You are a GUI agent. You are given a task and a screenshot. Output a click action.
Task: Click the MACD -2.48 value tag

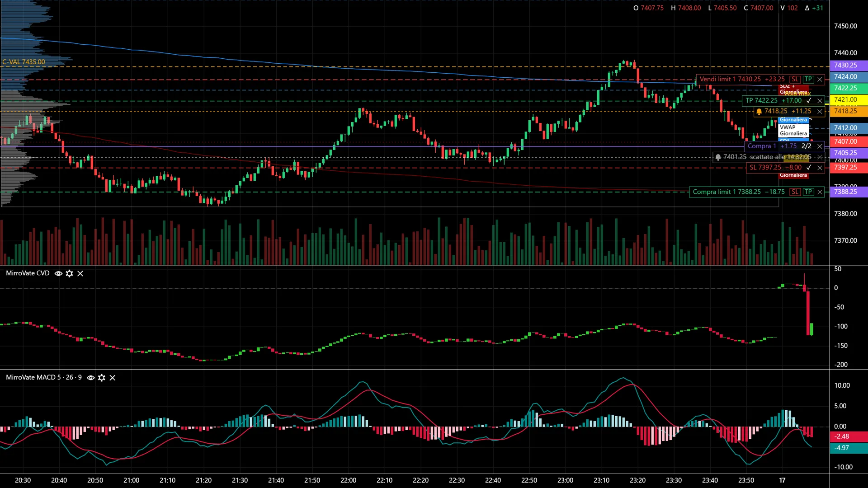[x=849, y=436]
